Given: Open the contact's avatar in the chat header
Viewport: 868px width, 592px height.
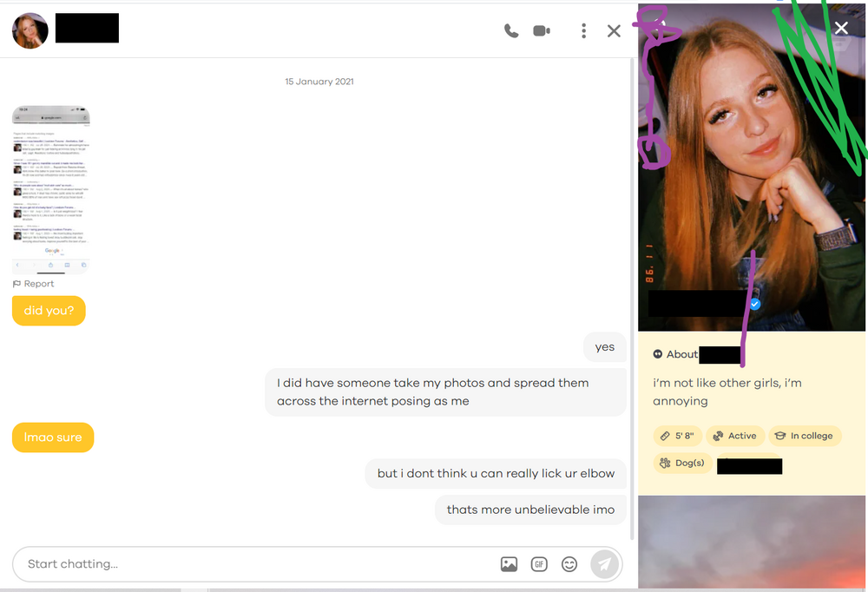Looking at the screenshot, I should point(30,31).
